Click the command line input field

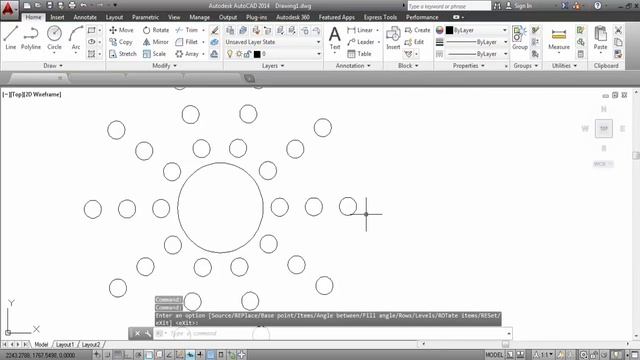333,333
